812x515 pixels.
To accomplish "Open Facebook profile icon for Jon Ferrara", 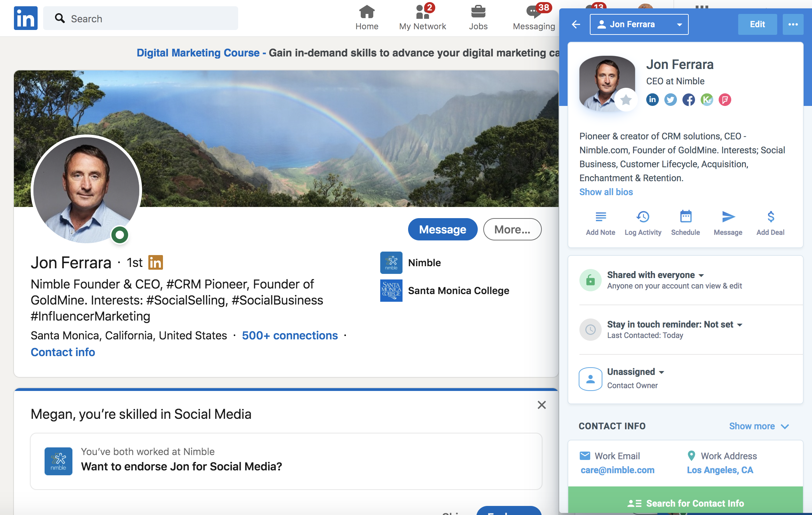I will 688,100.
